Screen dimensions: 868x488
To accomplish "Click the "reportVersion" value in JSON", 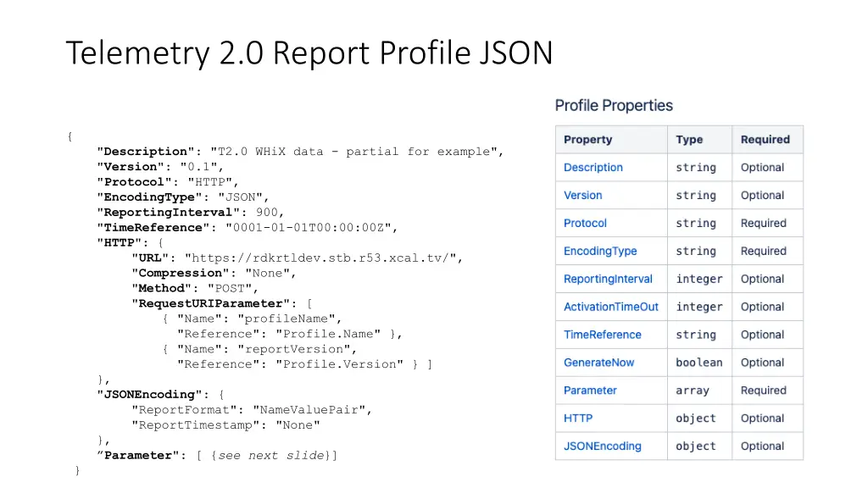I will click(294, 349).
